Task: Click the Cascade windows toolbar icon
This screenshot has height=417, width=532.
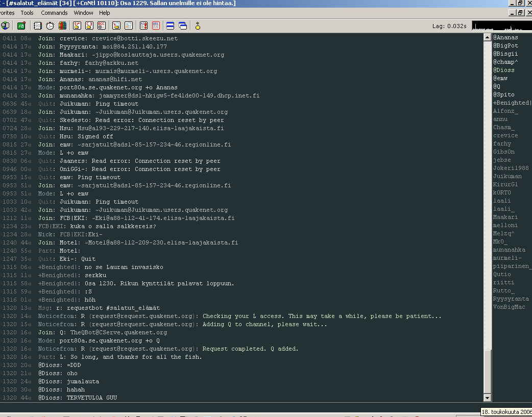Action: (x=183, y=26)
